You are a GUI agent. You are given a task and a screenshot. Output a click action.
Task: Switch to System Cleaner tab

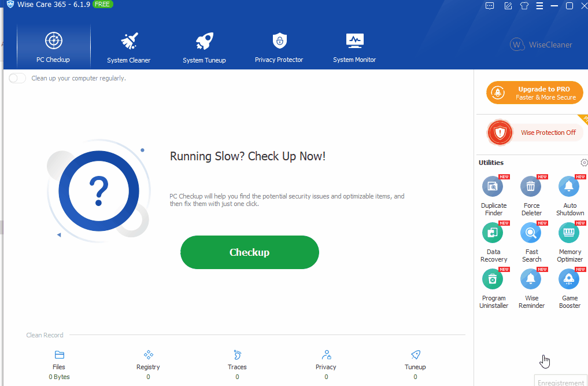(x=128, y=47)
